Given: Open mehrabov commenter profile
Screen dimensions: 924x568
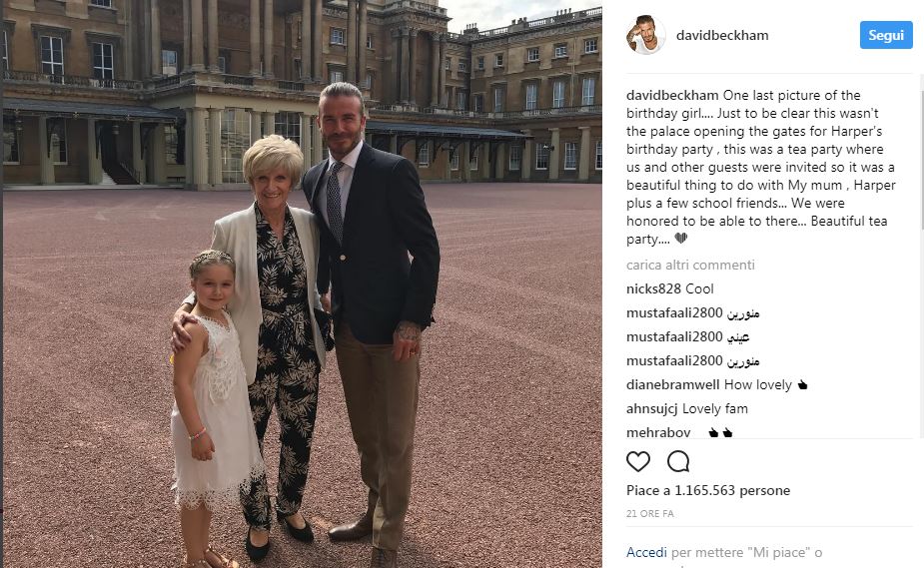Looking at the screenshot, I should click(658, 432).
